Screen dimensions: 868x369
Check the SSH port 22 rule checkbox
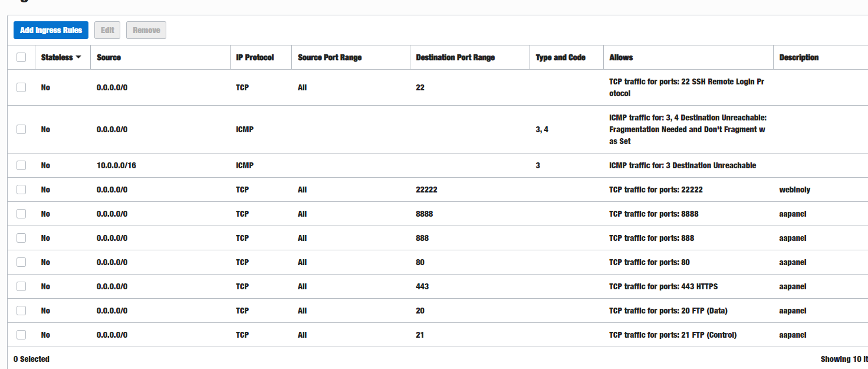pyautogui.click(x=21, y=87)
